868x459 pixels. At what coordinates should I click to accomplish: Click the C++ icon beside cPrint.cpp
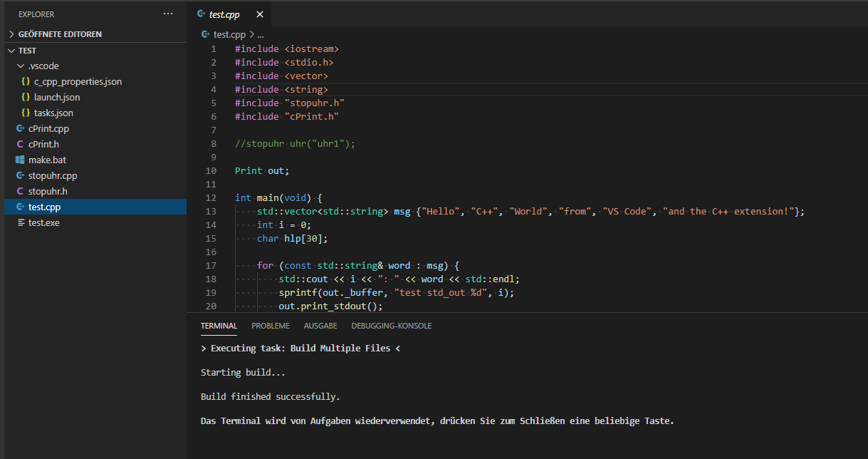[20, 128]
